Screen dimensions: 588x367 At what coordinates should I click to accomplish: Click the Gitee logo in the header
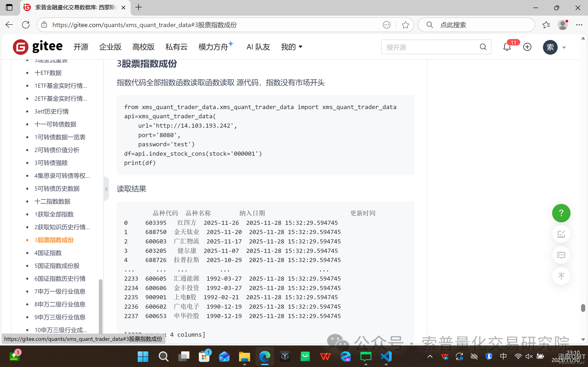pos(38,47)
